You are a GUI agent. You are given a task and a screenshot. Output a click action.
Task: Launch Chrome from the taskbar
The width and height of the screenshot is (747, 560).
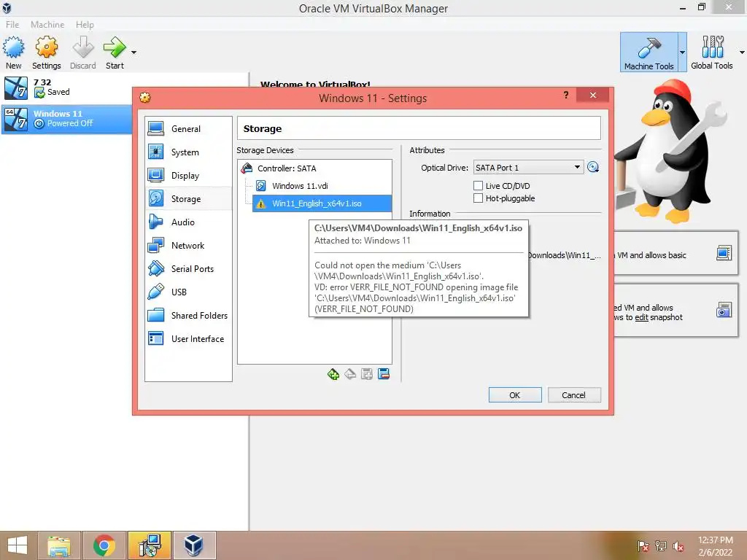pos(104,545)
